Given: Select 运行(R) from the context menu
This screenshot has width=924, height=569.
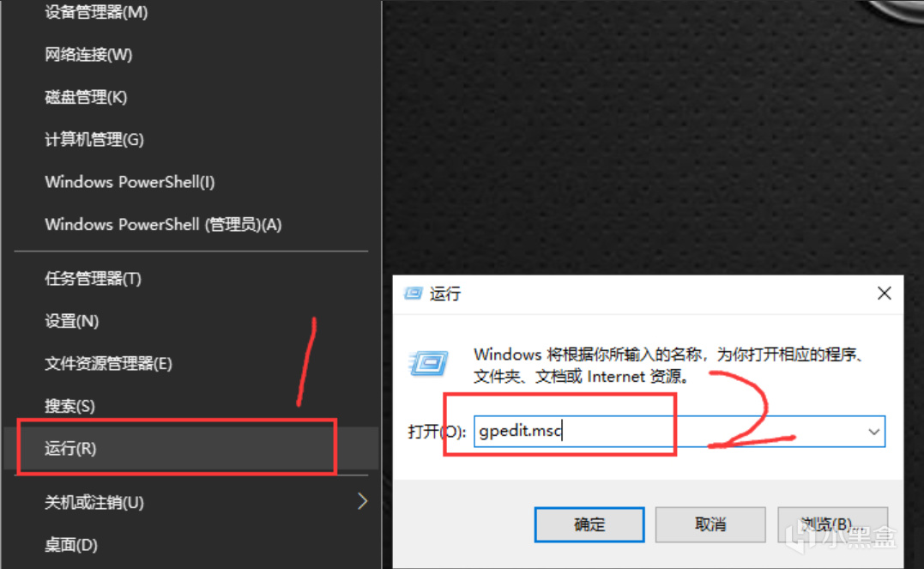Looking at the screenshot, I should [x=191, y=449].
